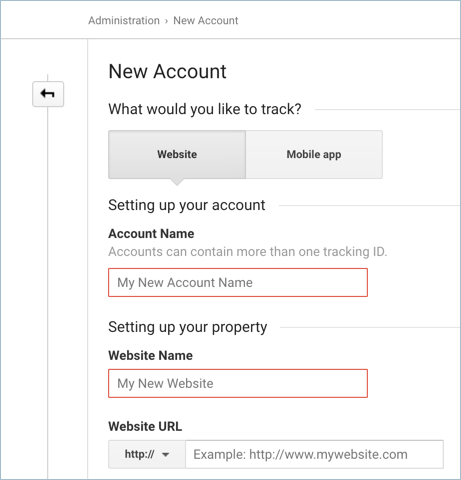Open the http:// protocol dropdown
Screen dimensions: 461x480
click(x=147, y=454)
